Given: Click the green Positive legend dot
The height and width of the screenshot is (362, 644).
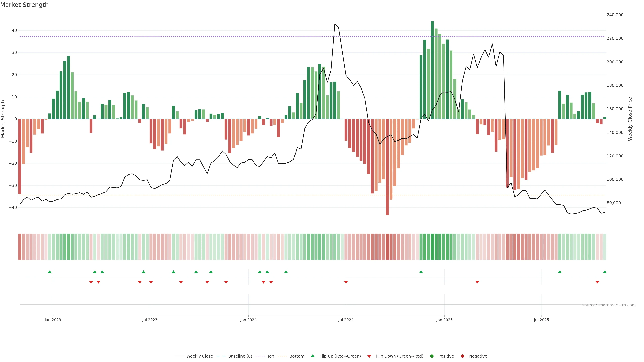Looking at the screenshot, I should 432,356.
